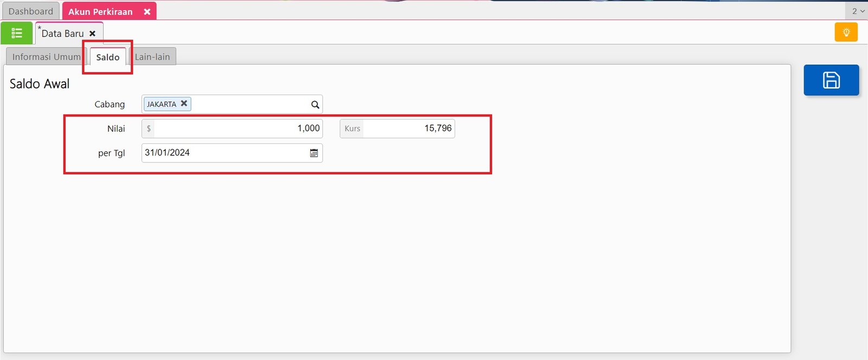Screen dimensions: 868x360
Task: Open the green list view icon
Action: coord(17,33)
